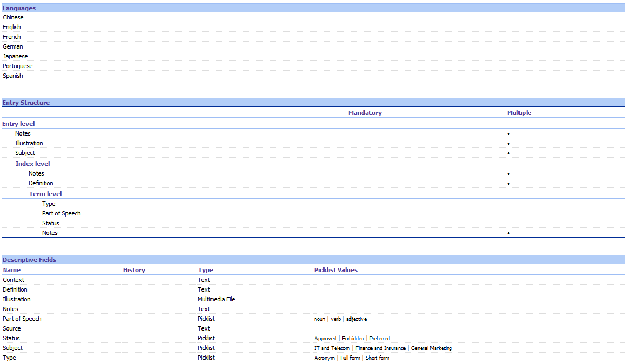Select Spanish in the Languages list

(13, 76)
